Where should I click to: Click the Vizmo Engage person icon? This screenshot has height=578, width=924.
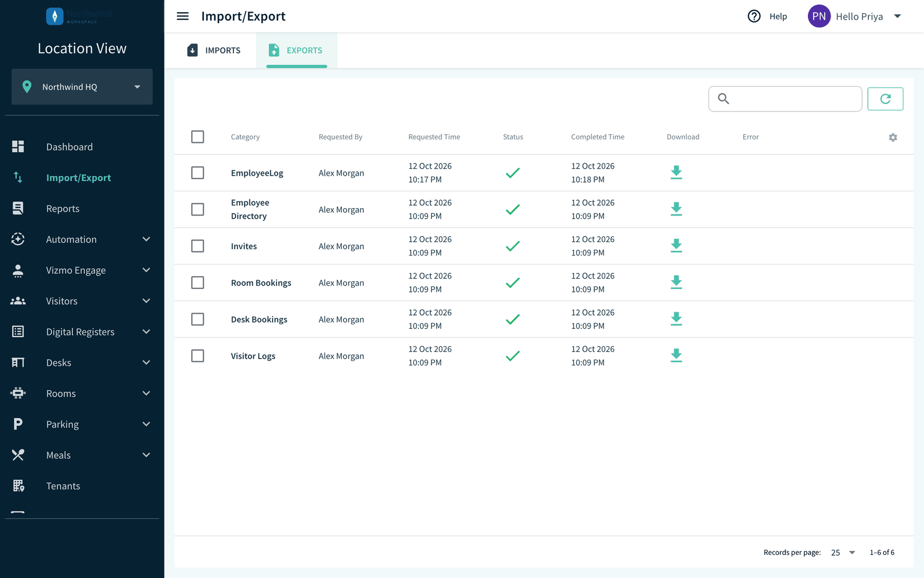click(x=18, y=271)
